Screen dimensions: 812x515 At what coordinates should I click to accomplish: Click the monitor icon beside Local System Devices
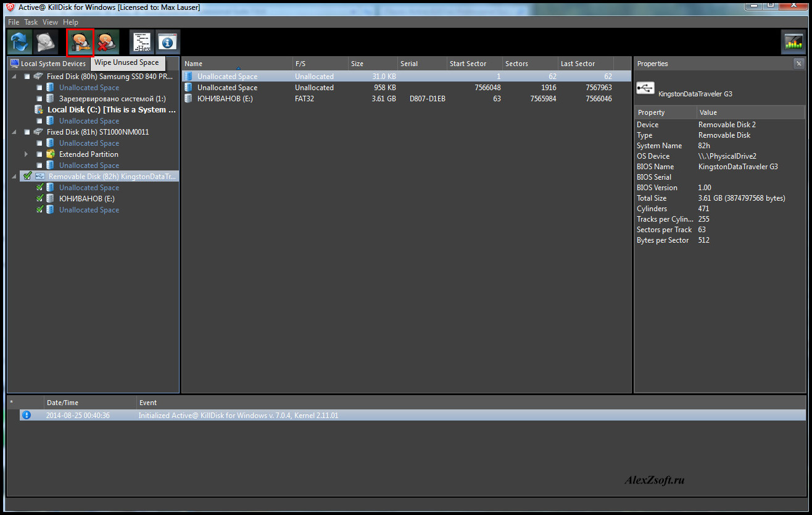(15, 64)
